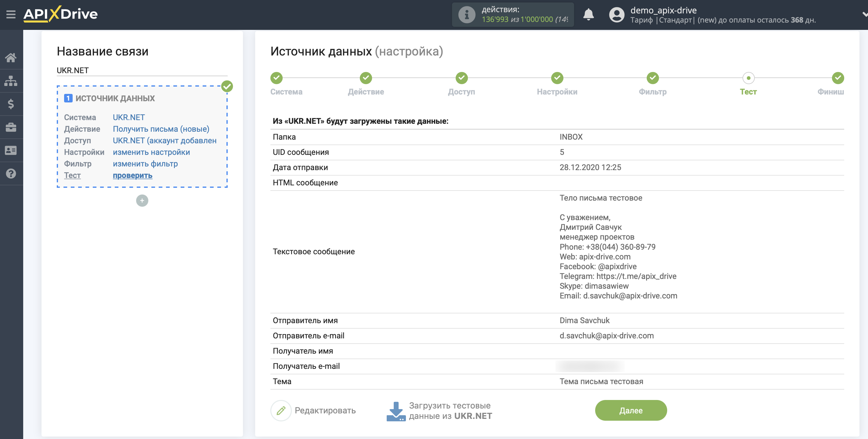Open the briefcase services icon
The height and width of the screenshot is (439, 868).
[x=11, y=127]
